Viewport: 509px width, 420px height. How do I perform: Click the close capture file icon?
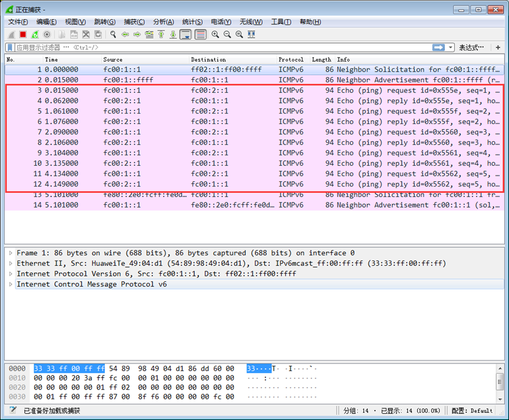coord(86,34)
